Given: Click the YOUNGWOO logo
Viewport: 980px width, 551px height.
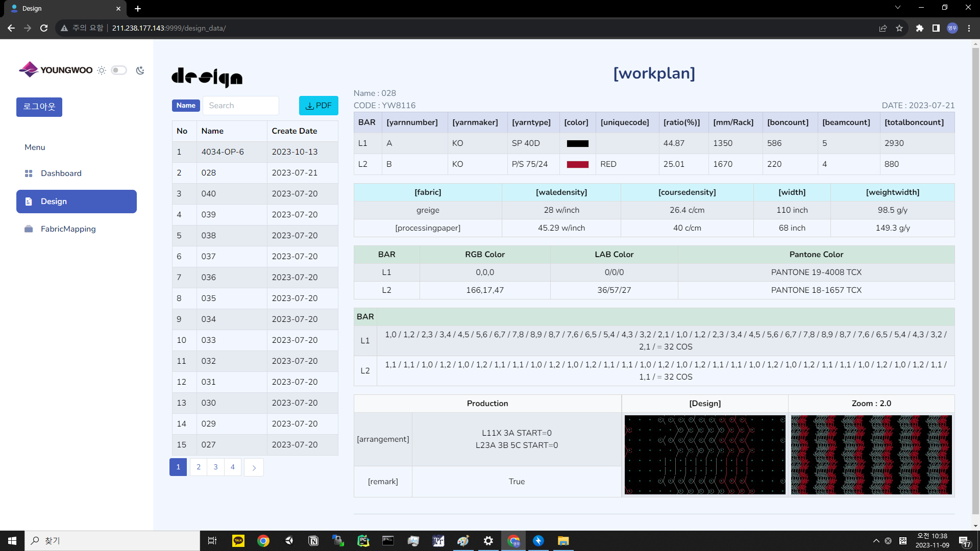Looking at the screenshot, I should tap(56, 70).
